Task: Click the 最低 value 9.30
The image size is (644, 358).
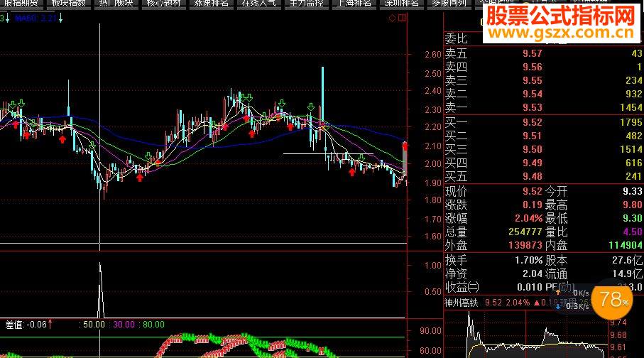Action: [x=632, y=219]
